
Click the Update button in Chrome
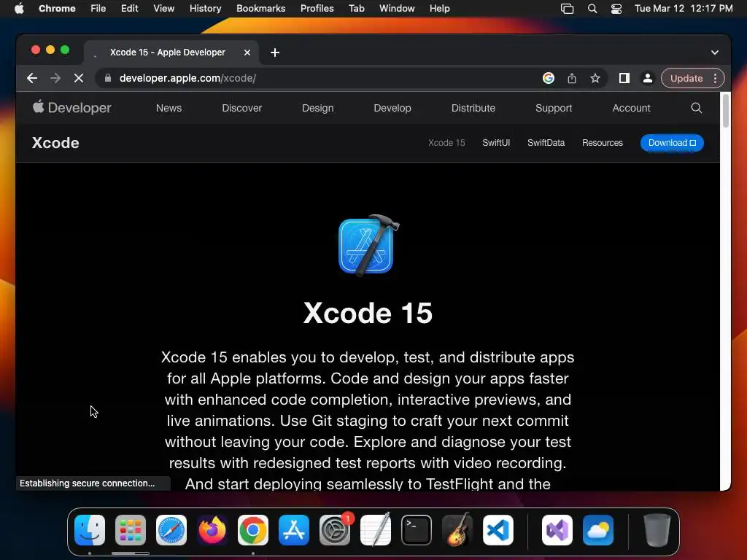click(686, 78)
